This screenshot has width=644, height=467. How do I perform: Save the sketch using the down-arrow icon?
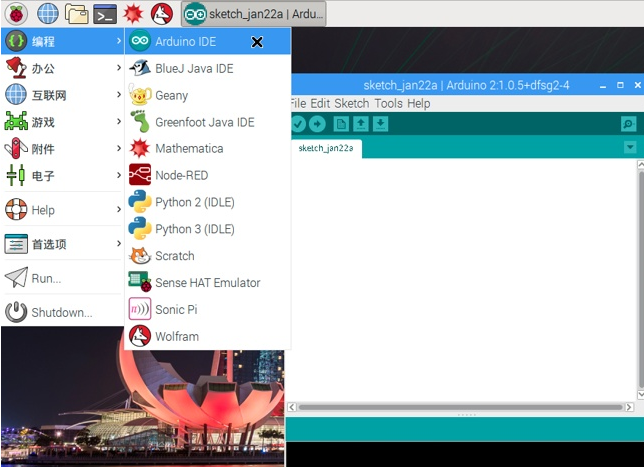[x=380, y=124]
